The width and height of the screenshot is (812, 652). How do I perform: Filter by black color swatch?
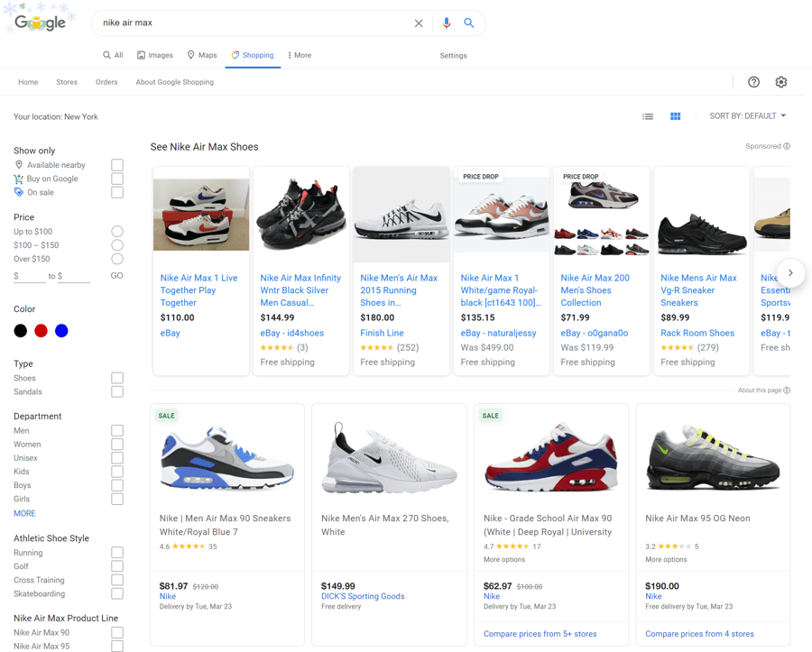coord(21,331)
